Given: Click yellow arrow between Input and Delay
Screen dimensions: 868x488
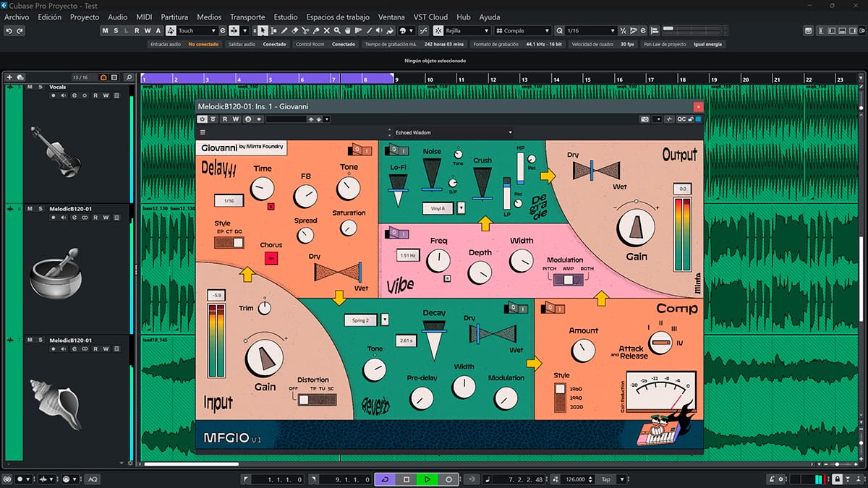Looking at the screenshot, I should pyautogui.click(x=247, y=274).
